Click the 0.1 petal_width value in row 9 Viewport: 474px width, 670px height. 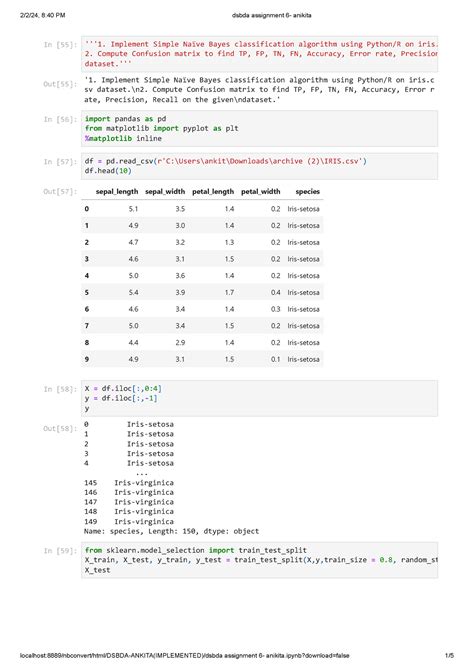tap(275, 359)
